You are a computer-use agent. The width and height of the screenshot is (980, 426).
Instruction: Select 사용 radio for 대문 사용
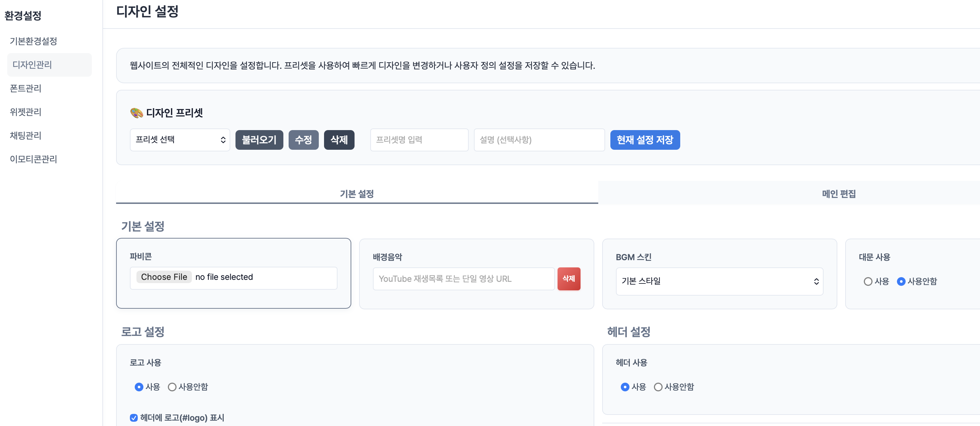tap(868, 281)
